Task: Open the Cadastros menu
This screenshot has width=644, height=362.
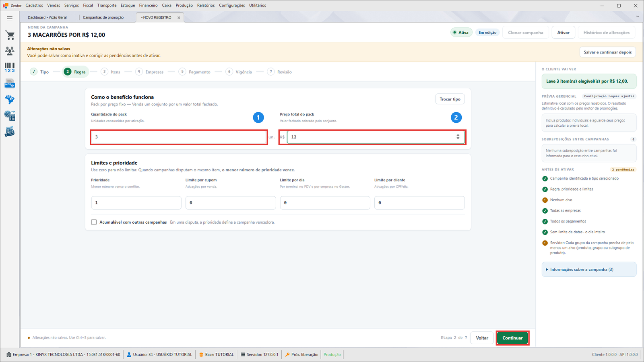Action: click(34, 5)
